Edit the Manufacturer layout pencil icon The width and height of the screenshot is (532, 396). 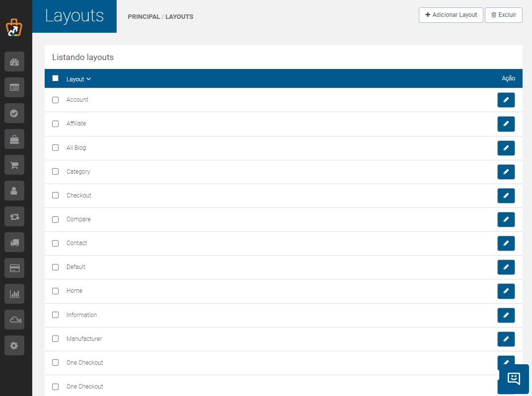506,339
